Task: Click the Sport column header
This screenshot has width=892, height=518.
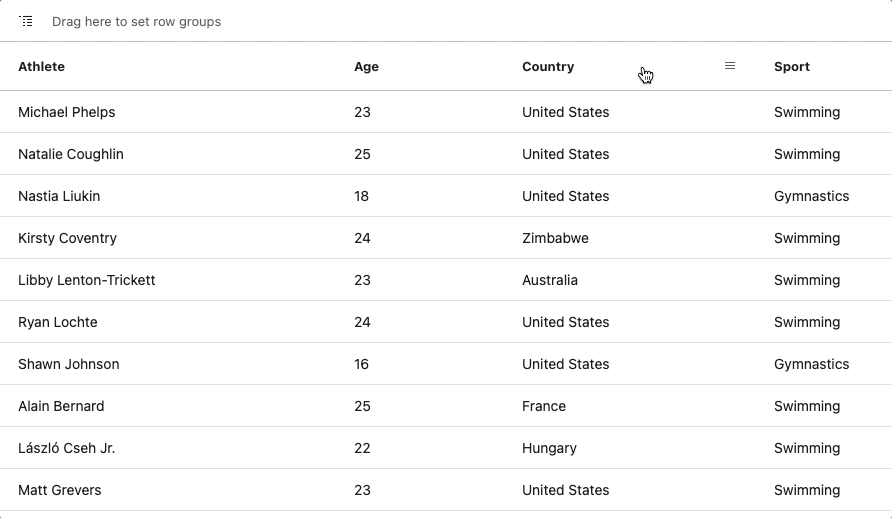Action: point(792,67)
